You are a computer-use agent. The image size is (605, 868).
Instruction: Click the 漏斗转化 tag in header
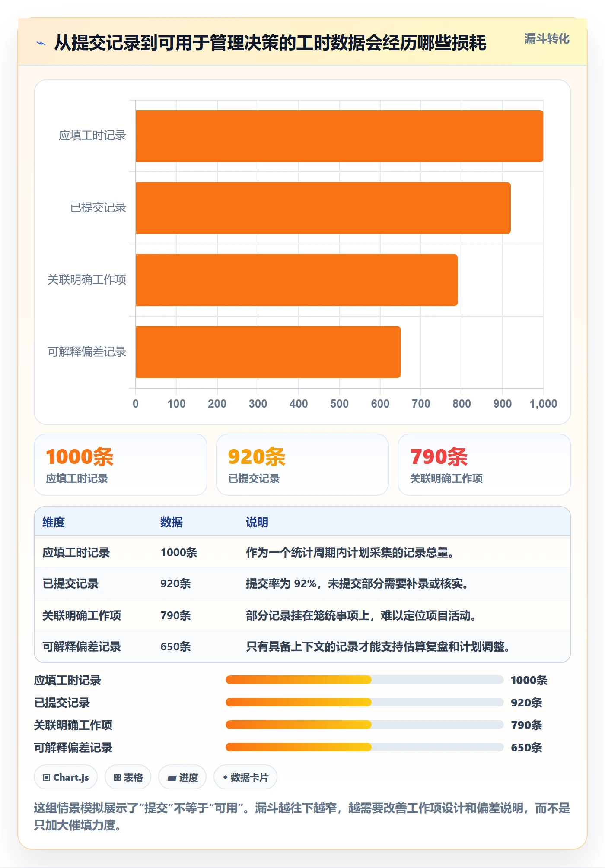click(547, 39)
